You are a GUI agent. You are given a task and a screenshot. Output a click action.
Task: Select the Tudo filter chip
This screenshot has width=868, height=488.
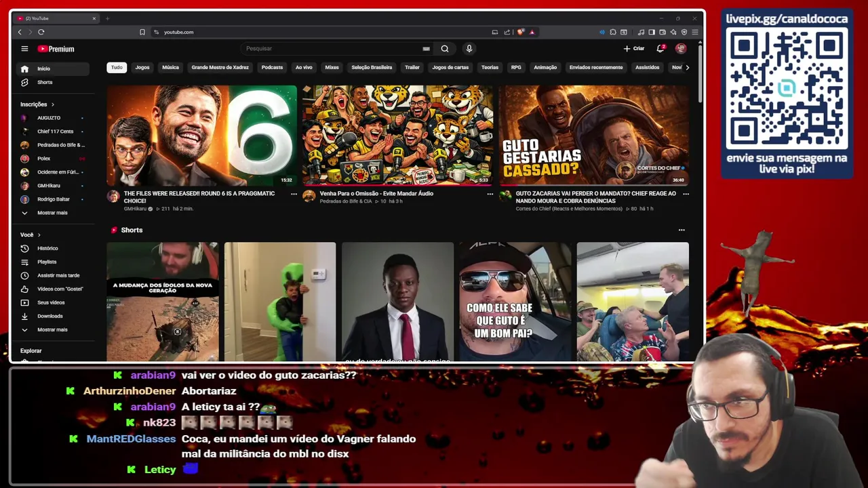click(117, 67)
